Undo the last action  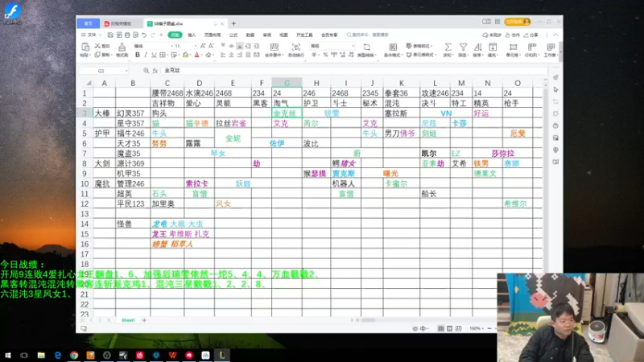[x=144, y=35]
